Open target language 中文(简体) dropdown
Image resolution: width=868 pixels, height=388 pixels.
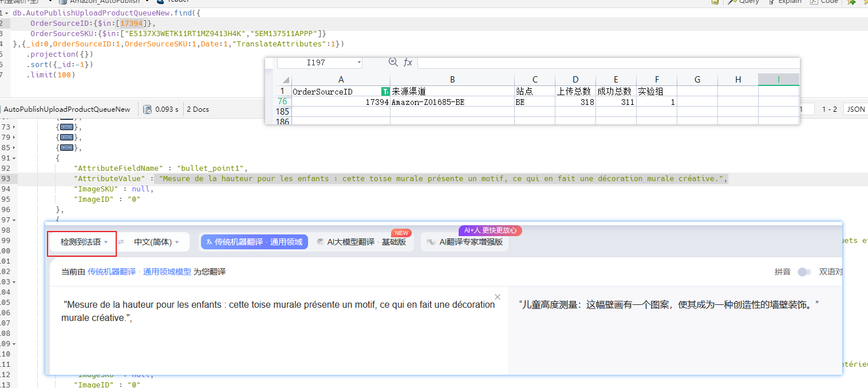(x=156, y=242)
